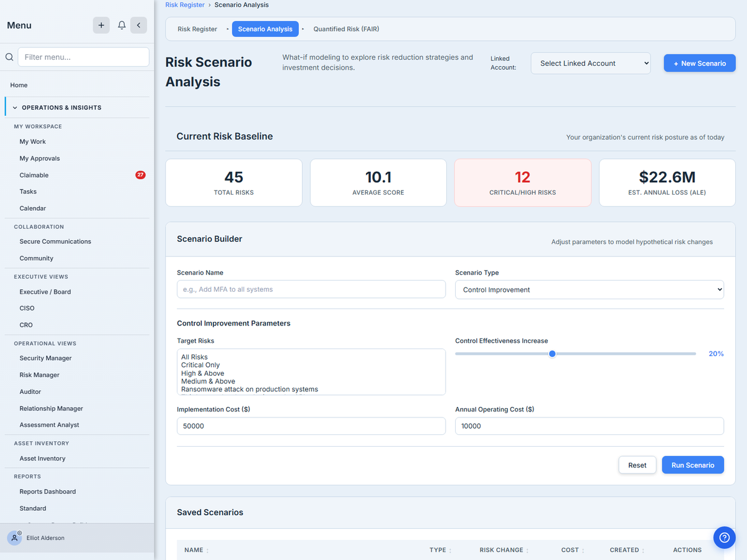Sort table by NAME column arrows

click(x=207, y=551)
